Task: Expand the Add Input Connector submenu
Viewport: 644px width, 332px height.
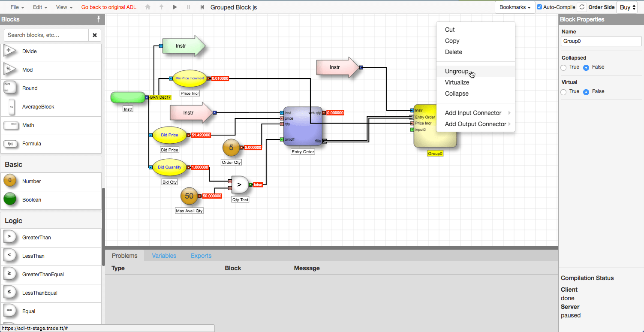Action: (x=475, y=113)
